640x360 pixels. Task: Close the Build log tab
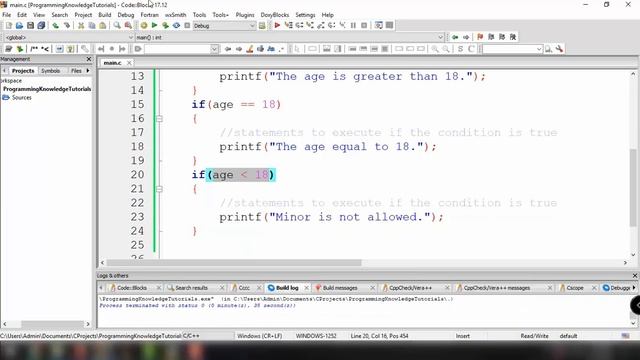[306, 288]
